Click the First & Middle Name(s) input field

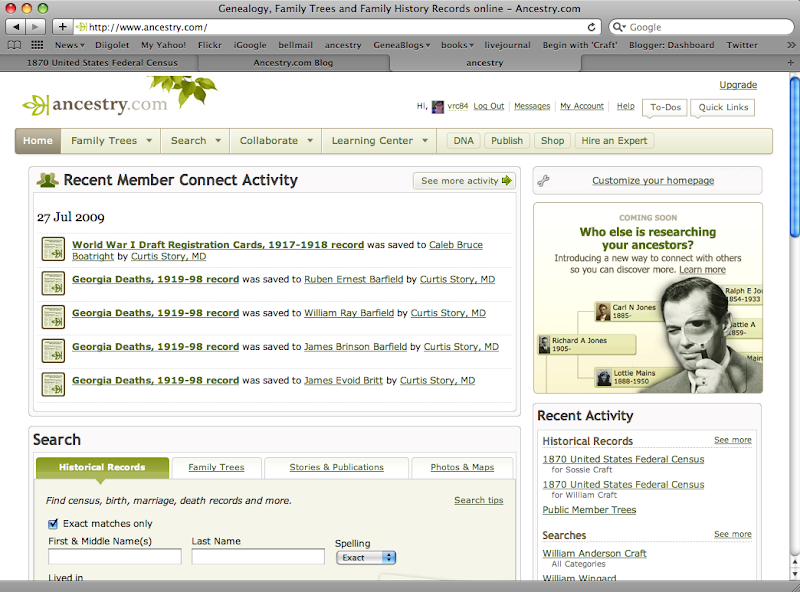pos(115,557)
